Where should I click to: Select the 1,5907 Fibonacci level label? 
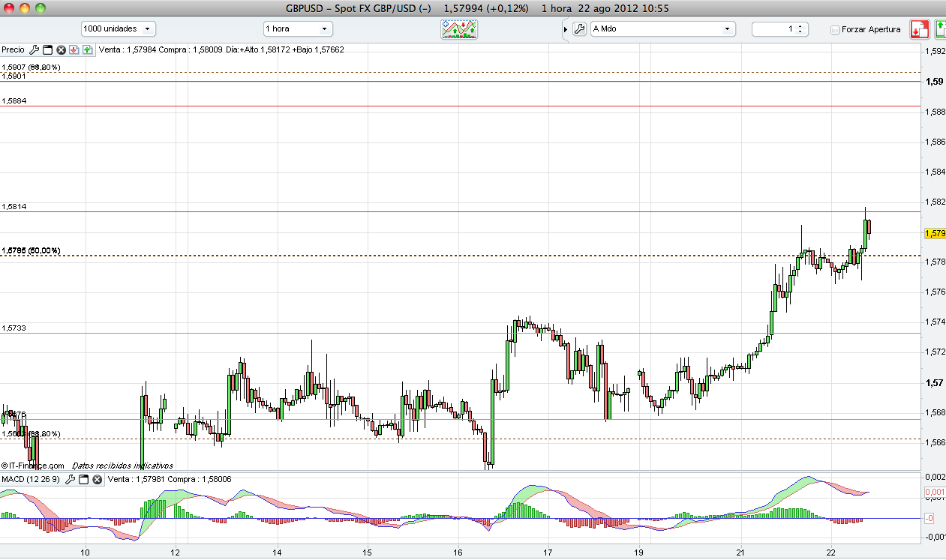tap(31, 67)
